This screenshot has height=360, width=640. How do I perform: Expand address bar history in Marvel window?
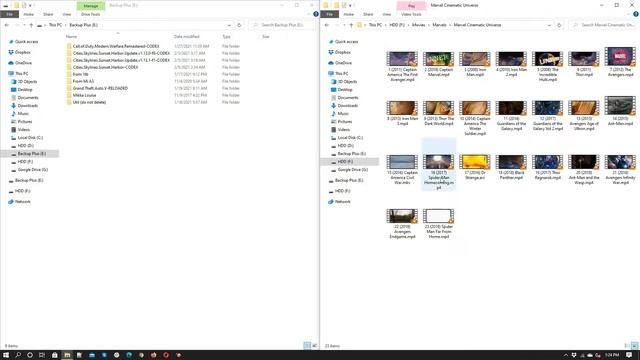point(549,25)
